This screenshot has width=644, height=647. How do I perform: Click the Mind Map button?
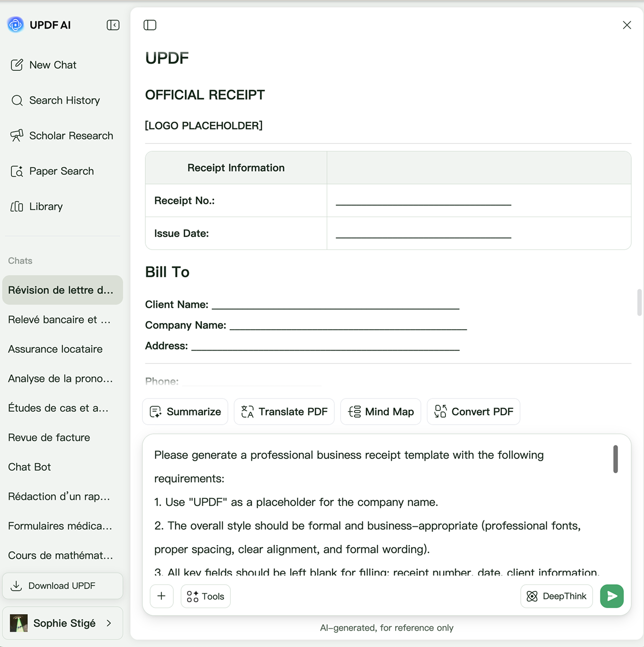380,411
